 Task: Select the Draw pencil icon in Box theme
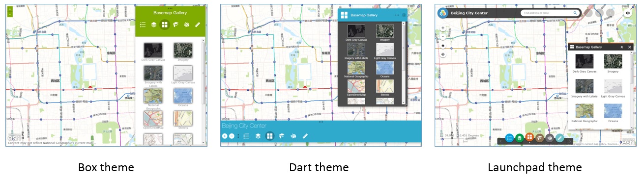(198, 25)
